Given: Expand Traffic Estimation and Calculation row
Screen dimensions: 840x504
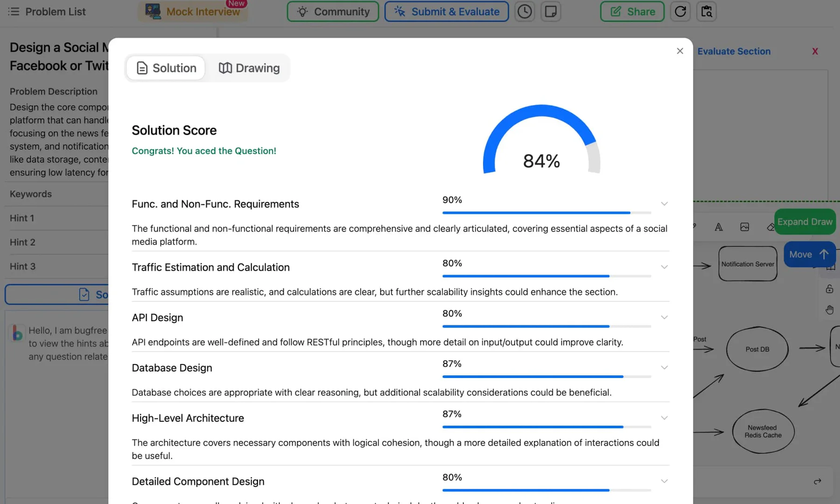Looking at the screenshot, I should click(x=664, y=267).
